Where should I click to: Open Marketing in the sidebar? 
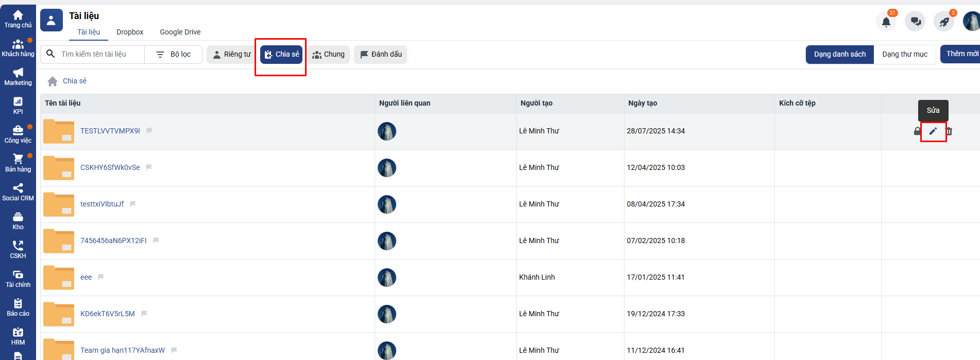(x=18, y=76)
